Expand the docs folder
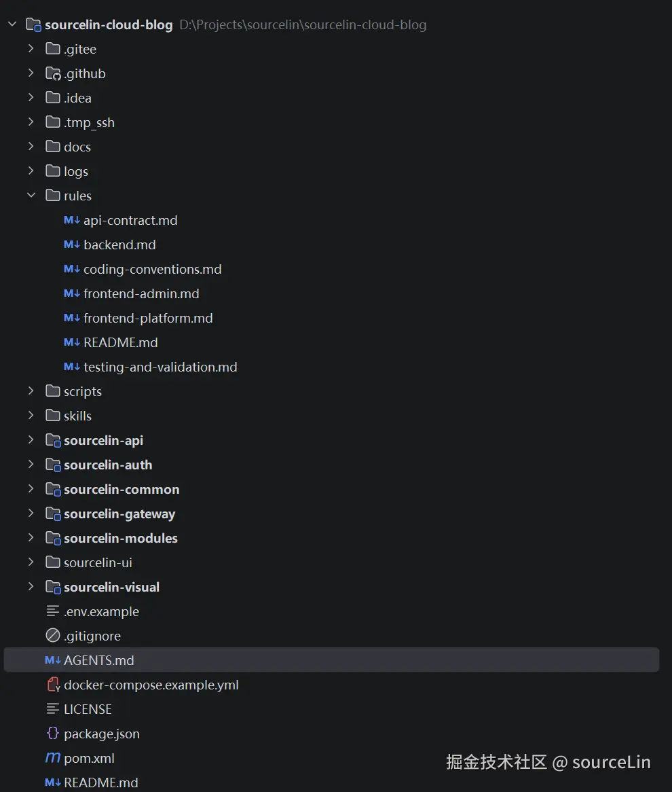The height and width of the screenshot is (792, 672). 31,147
